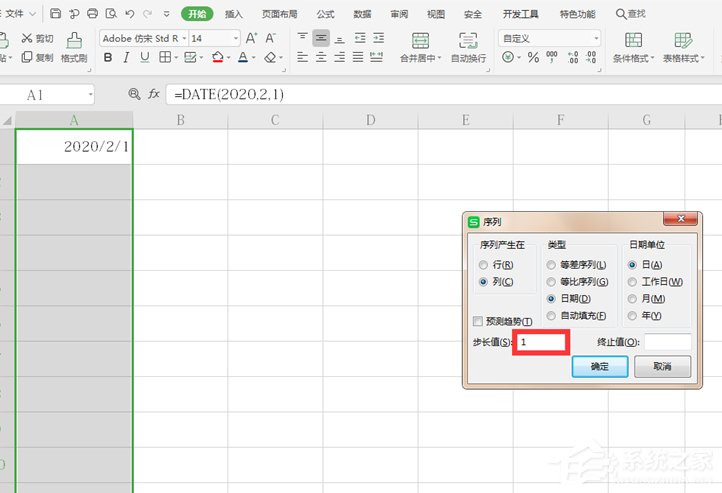Select the 行(R) row radio button
Viewport: 722px width, 493px height.
pyautogui.click(x=484, y=265)
